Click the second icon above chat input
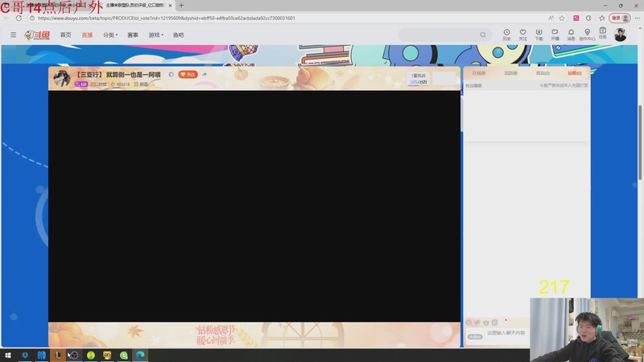Viewport: 644px width, 362px height. tap(477, 323)
